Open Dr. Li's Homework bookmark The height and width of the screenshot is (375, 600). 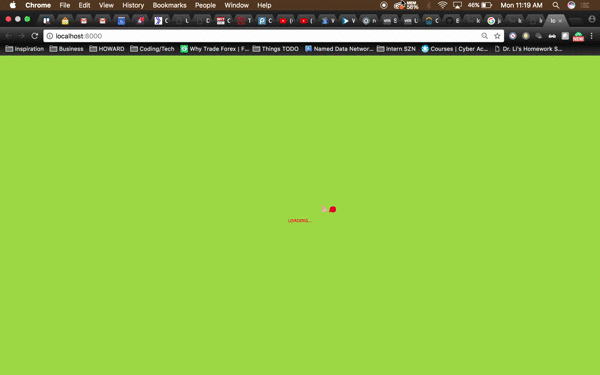tap(528, 49)
